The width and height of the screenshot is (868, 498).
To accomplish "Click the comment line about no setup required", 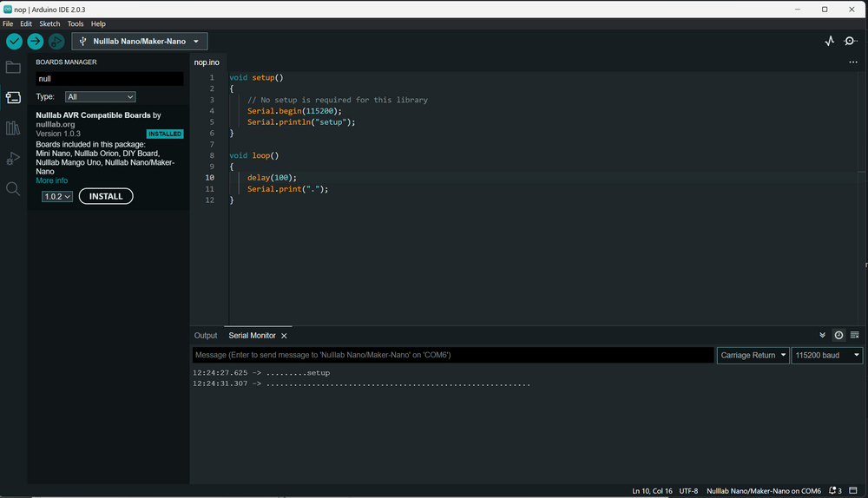I will (x=337, y=100).
